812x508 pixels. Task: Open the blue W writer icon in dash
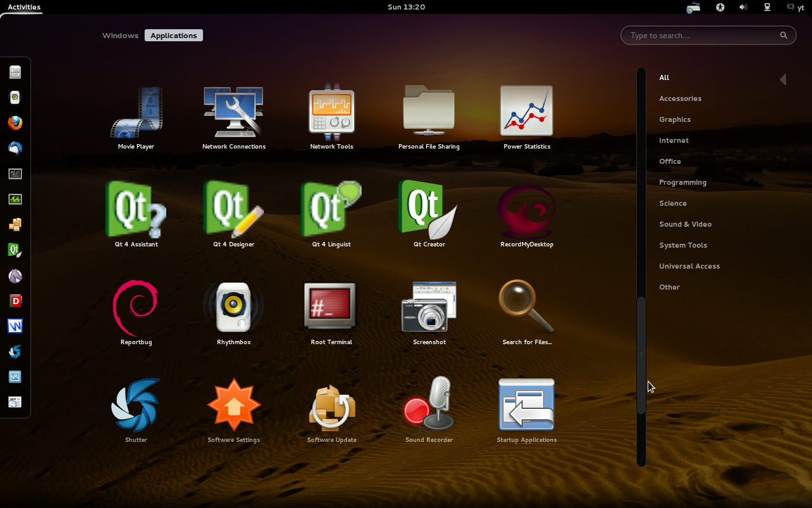pos(15,326)
